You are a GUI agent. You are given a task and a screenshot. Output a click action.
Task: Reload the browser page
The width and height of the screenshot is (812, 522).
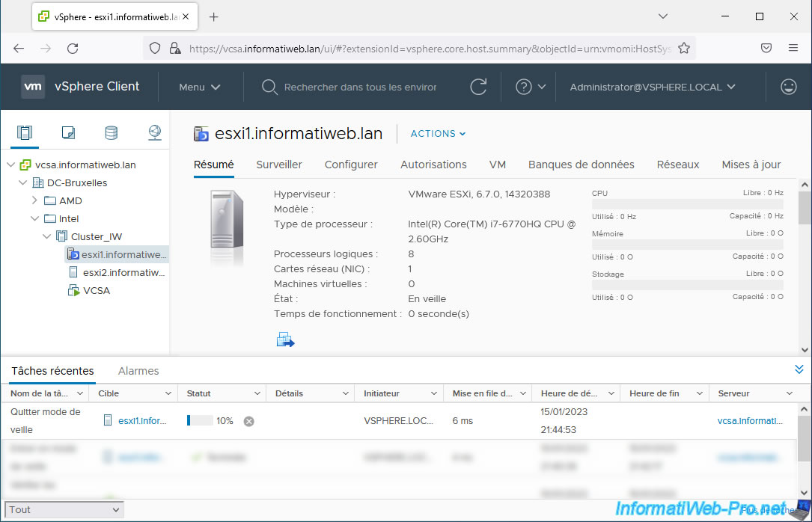tap(73, 48)
